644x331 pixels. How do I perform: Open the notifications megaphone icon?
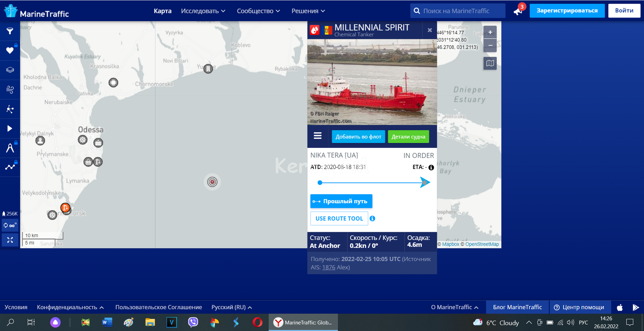coord(518,11)
